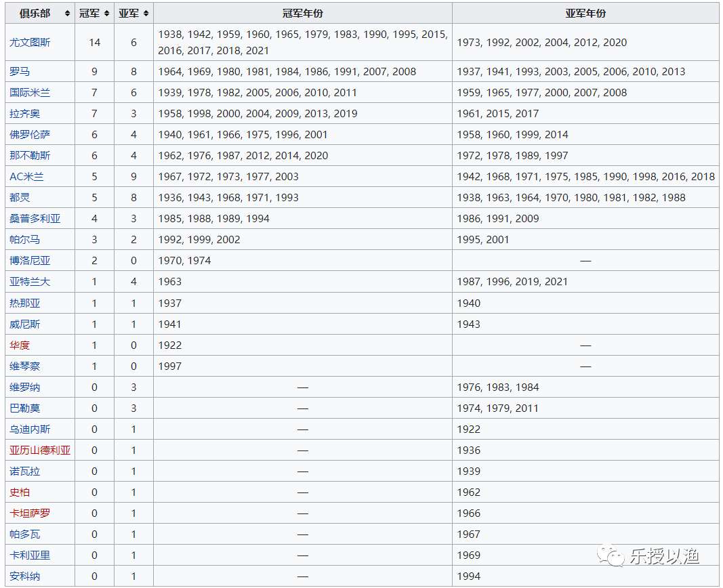Viewport: 723px width, 588px height.
Task: Select the 亚军年份 column header
Action: point(585,14)
